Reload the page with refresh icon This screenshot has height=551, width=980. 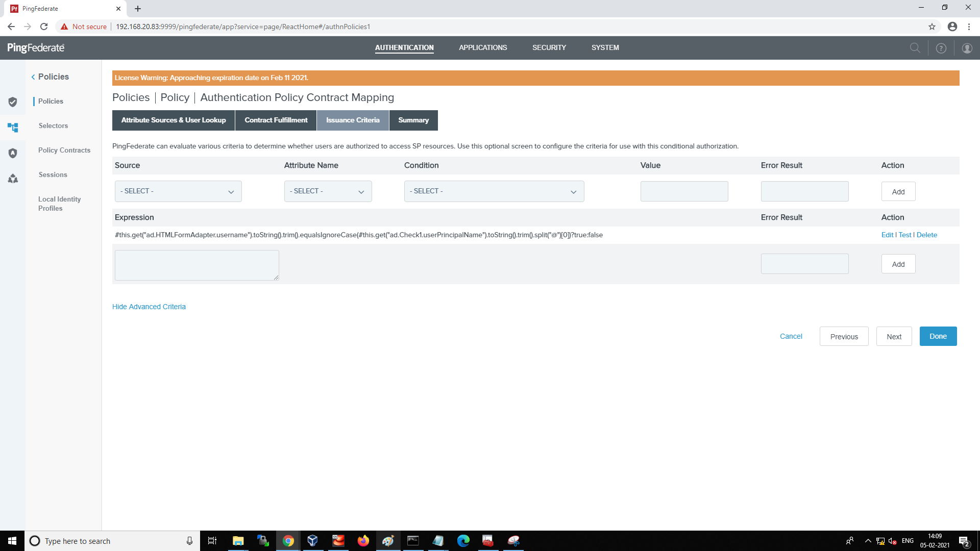pos(44,27)
